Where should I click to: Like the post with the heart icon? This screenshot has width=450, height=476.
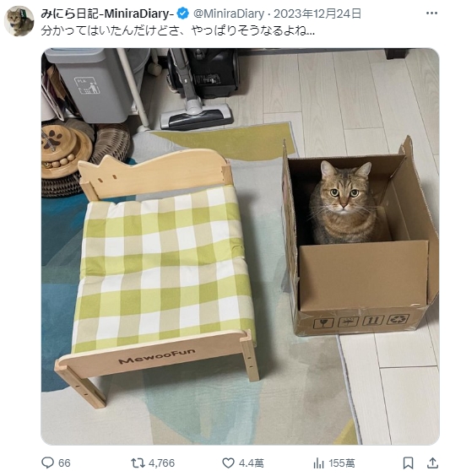(x=228, y=463)
